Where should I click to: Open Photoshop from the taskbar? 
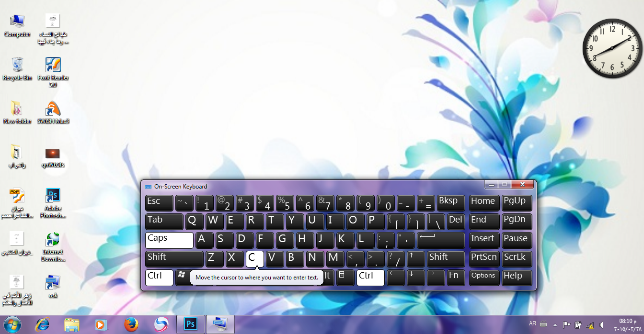click(x=191, y=324)
